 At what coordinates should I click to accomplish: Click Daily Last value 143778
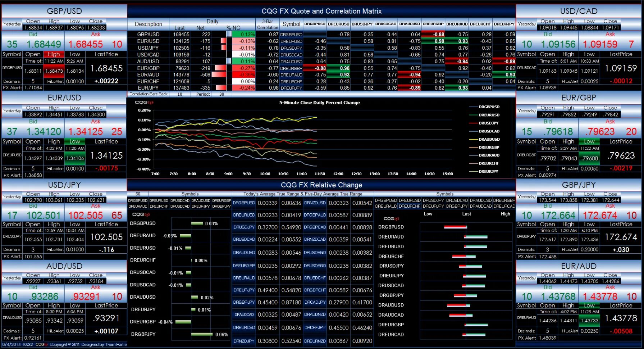coord(181,75)
